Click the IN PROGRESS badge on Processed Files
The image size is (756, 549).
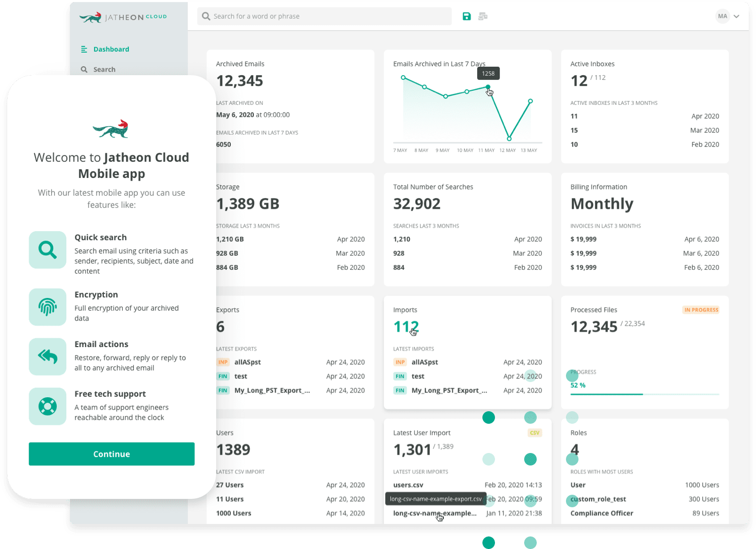(x=701, y=310)
